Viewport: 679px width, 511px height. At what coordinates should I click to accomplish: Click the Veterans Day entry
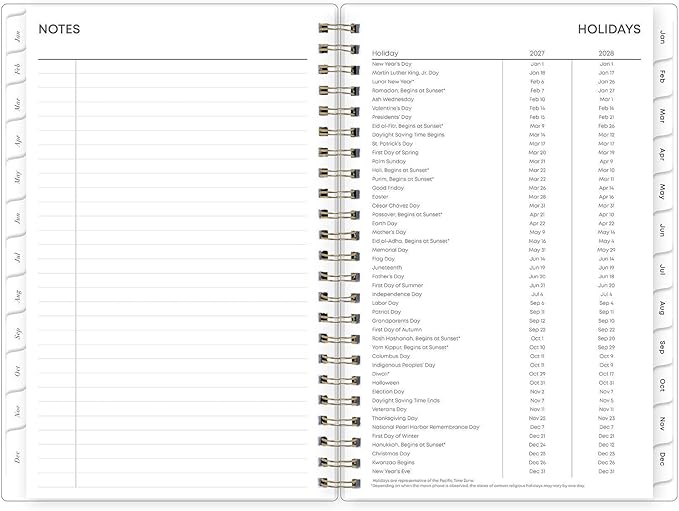click(389, 409)
